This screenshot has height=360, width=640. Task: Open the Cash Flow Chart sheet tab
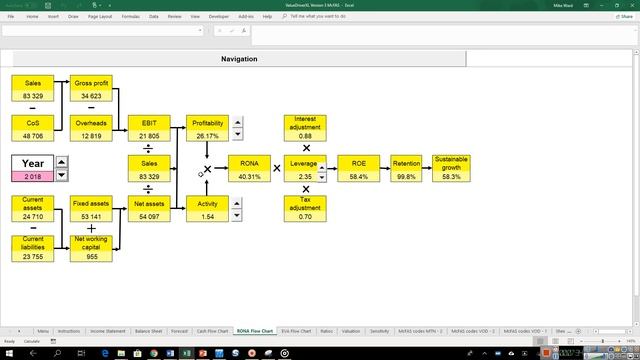[212, 331]
